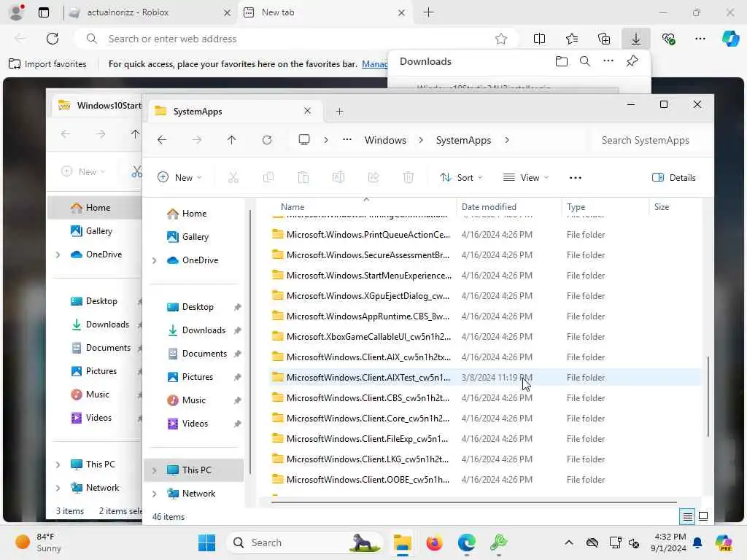Open chevron dropdown after SystemApps breadcrumb
This screenshot has width=747, height=560.
(x=507, y=140)
